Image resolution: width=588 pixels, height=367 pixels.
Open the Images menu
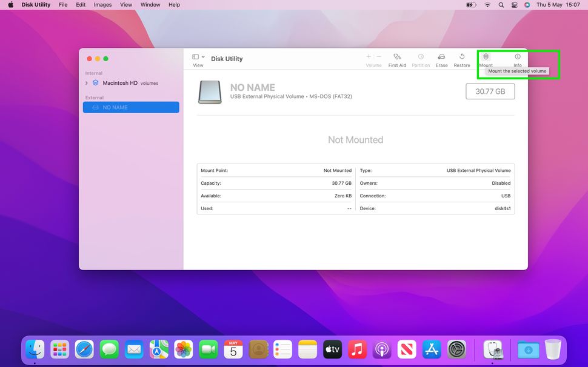pos(102,5)
